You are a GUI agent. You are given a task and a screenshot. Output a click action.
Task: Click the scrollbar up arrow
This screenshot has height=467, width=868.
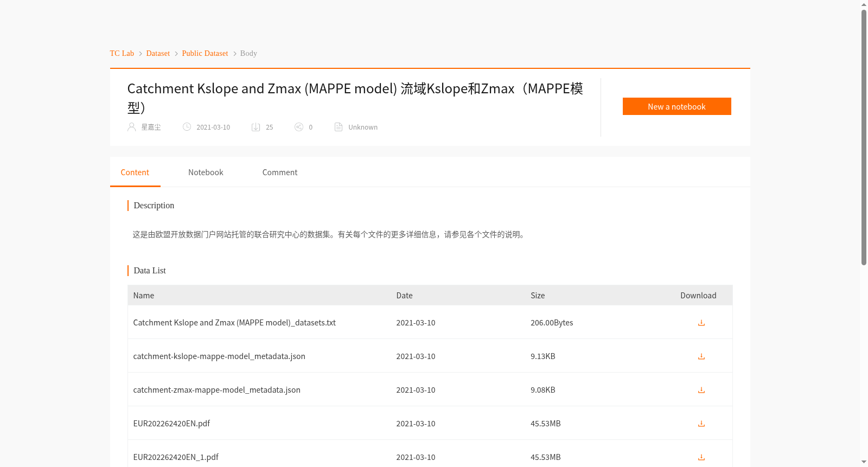(864, 4)
